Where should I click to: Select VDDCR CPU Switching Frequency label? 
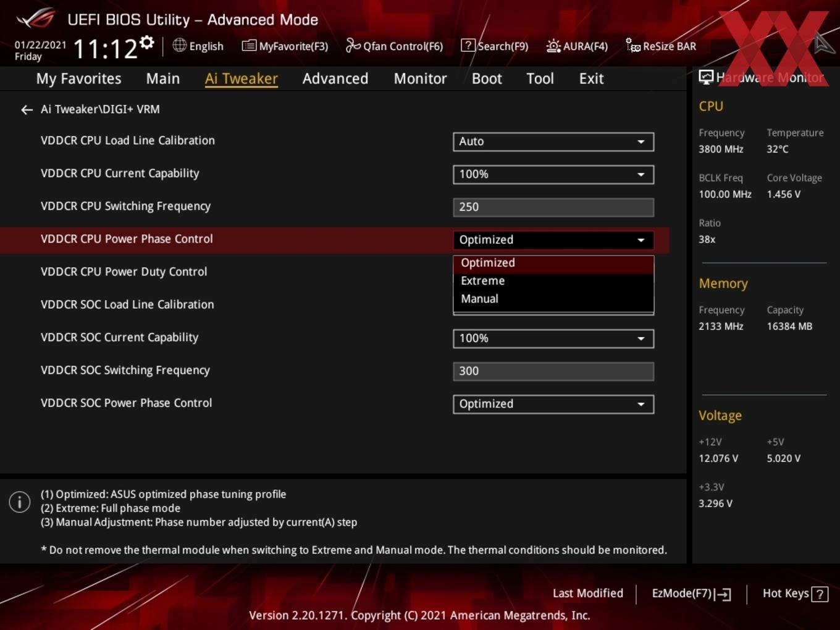point(125,206)
